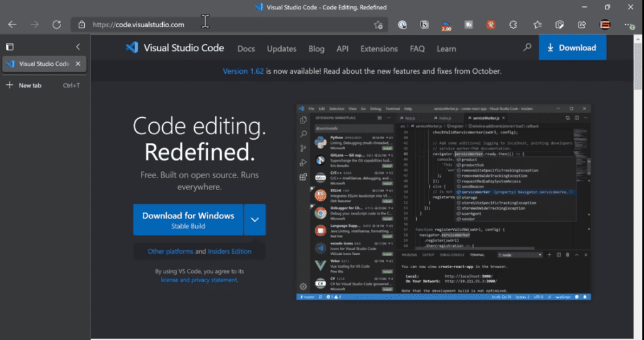644x340 pixels.
Task: View site information lock icon
Action: (82, 25)
